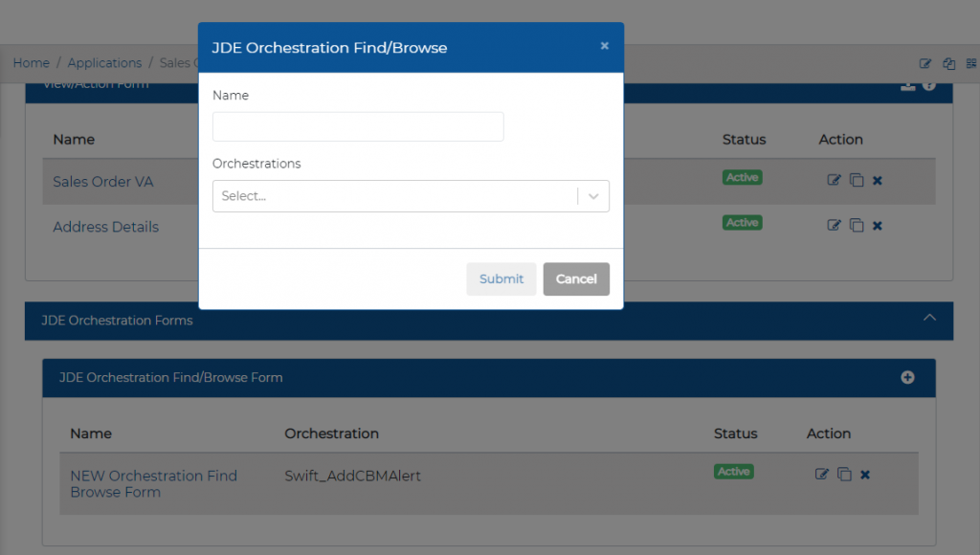
Task: Click the edit icon above the breadcrumb bar
Action: (x=924, y=63)
